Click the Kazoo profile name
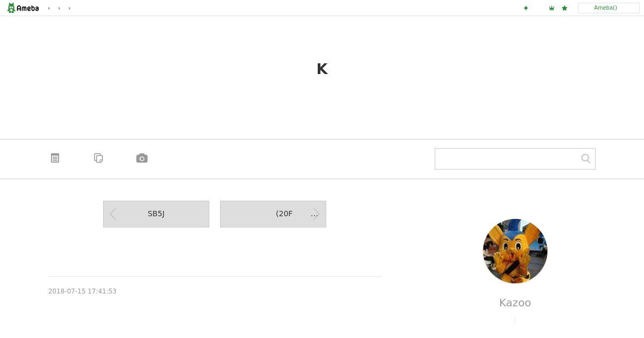Screen dimensions: 644x338 [x=515, y=303]
